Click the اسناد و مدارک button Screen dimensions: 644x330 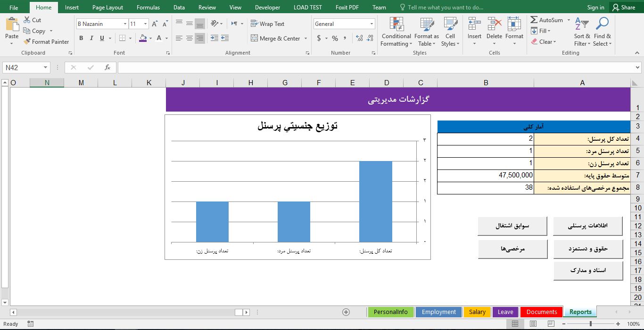[587, 270]
